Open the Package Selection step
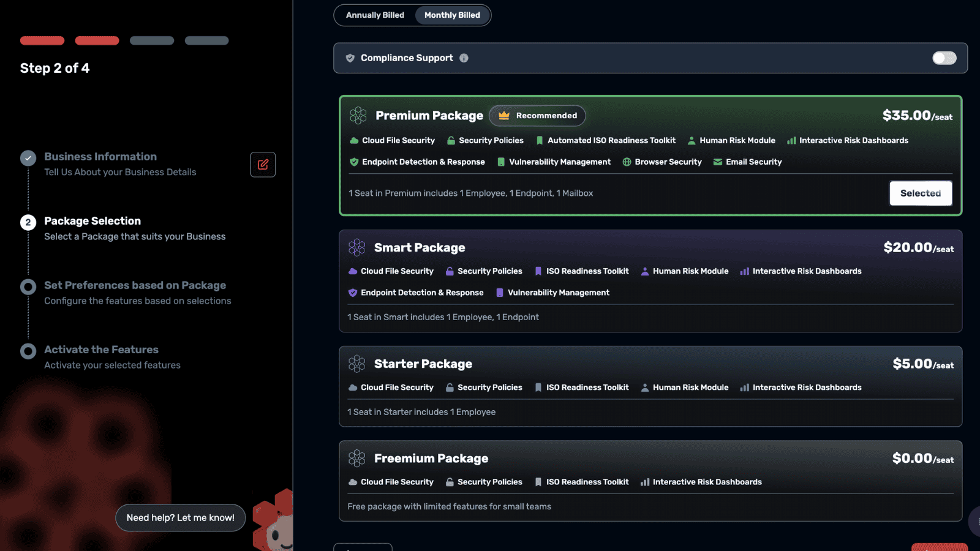The width and height of the screenshot is (980, 551). point(92,221)
